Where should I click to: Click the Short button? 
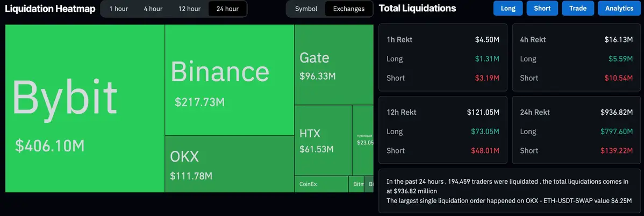[x=542, y=8]
